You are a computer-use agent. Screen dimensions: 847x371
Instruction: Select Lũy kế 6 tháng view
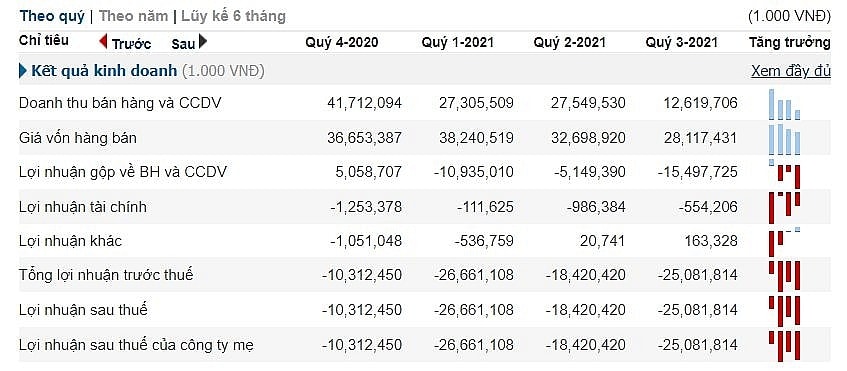click(233, 16)
